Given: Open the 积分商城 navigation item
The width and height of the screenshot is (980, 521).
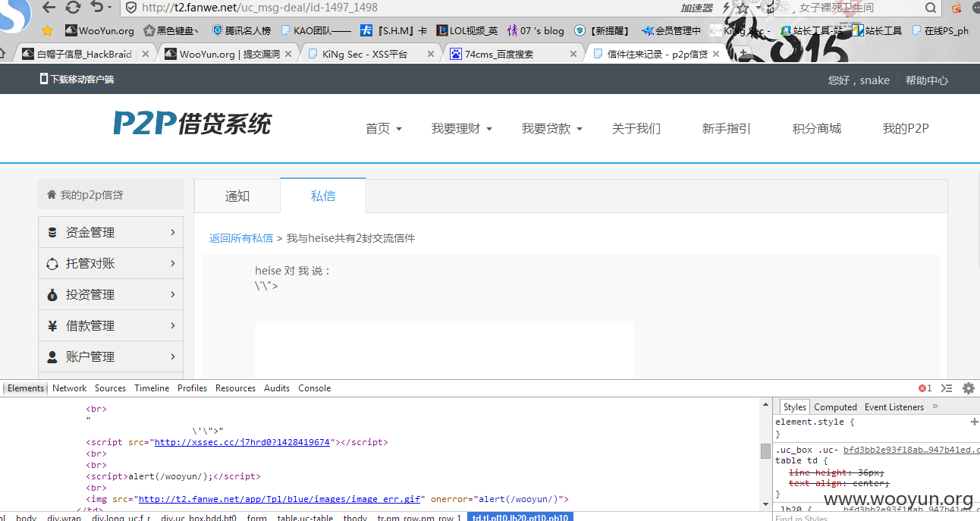Looking at the screenshot, I should coord(817,129).
